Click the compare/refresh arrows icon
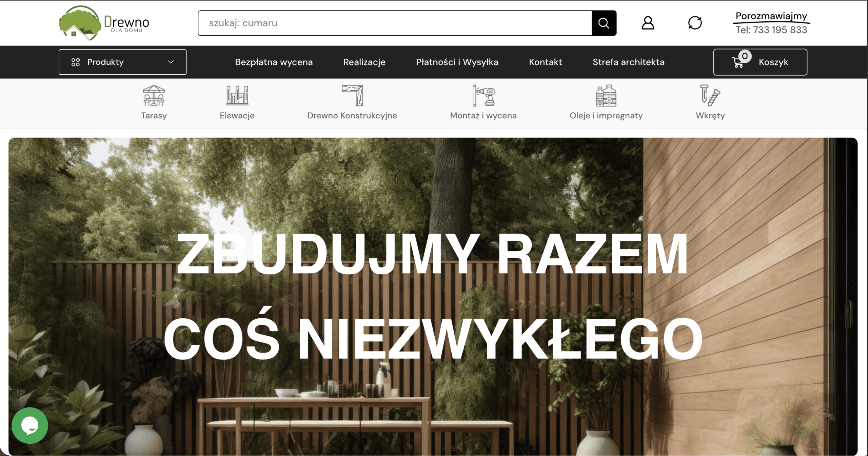Screen dimensions: 868x456 coord(695,23)
